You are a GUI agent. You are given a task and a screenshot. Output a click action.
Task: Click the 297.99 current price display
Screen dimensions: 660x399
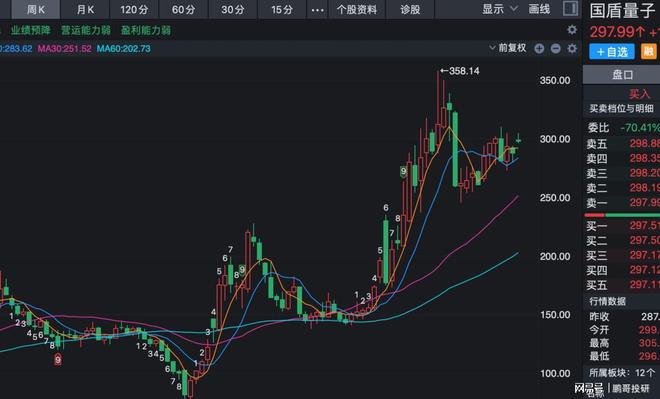(x=617, y=32)
